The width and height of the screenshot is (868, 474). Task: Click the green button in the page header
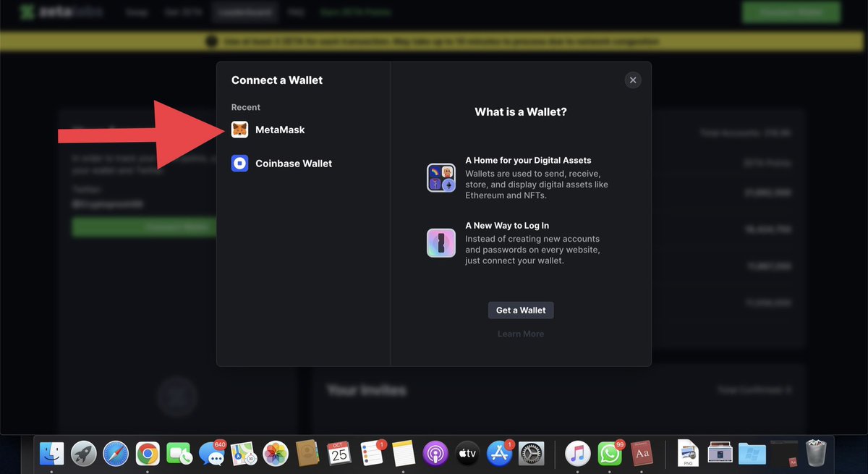tap(791, 12)
